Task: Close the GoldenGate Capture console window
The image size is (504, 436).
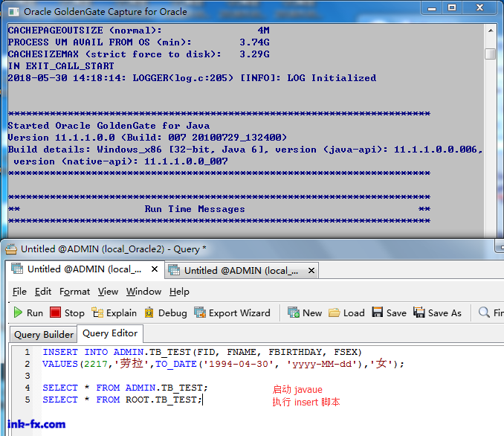Action: (479, 8)
